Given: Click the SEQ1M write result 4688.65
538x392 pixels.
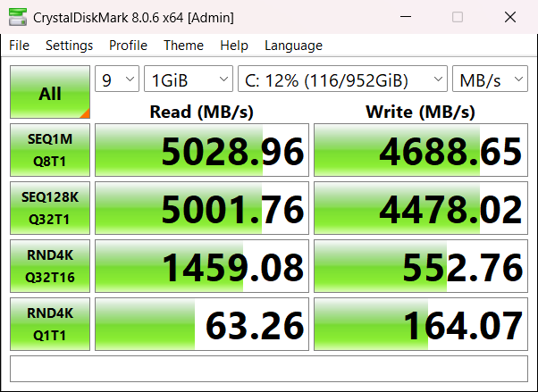Looking at the screenshot, I should (421, 150).
